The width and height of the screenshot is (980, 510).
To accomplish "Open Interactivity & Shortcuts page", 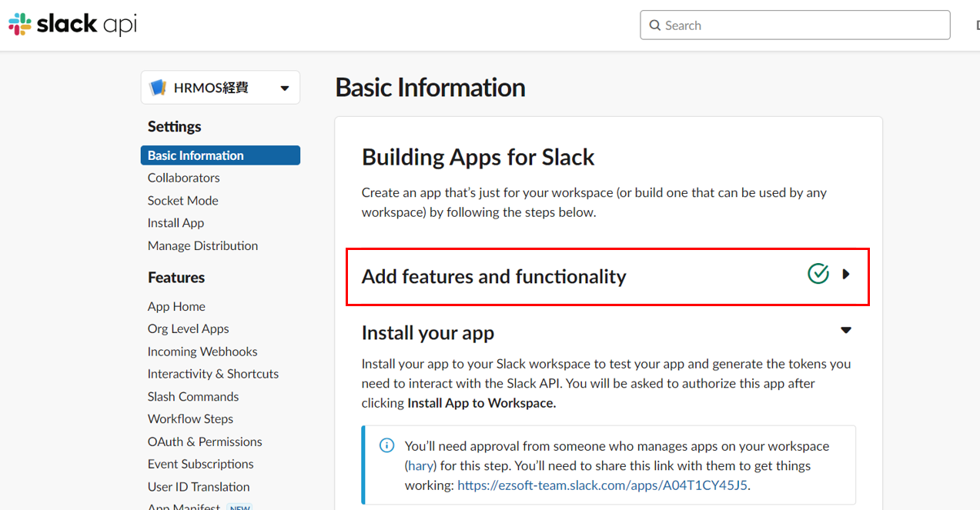I will (x=213, y=374).
